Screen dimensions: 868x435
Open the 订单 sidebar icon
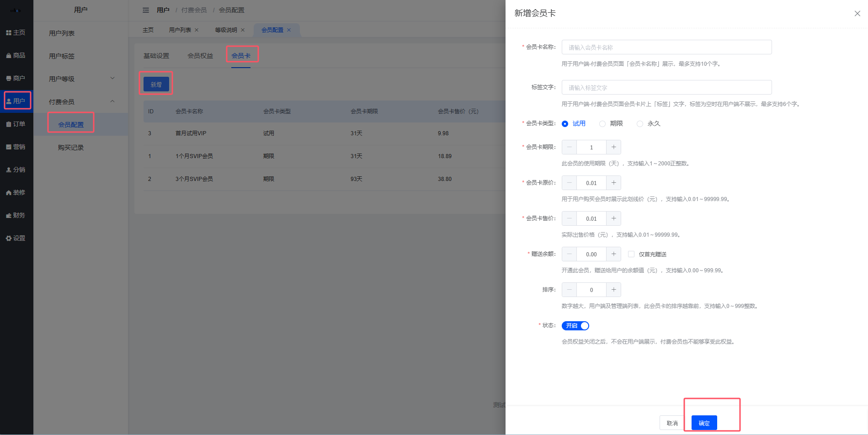click(16, 123)
